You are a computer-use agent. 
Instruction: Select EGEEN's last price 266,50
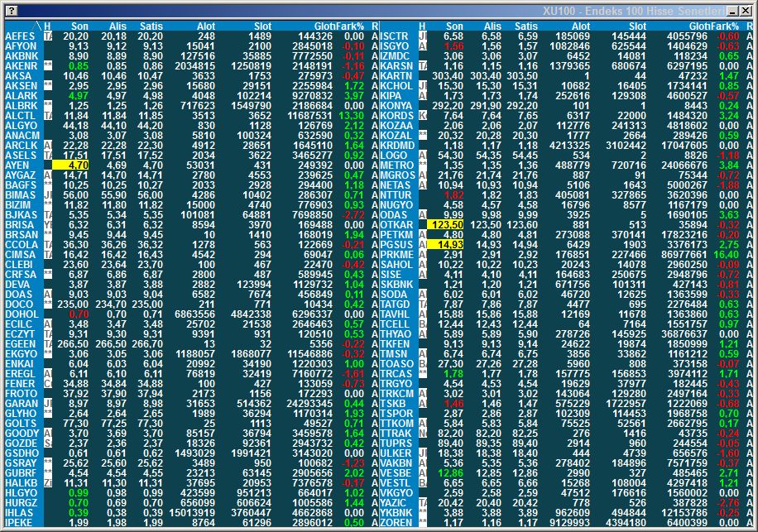pyautogui.click(x=73, y=344)
